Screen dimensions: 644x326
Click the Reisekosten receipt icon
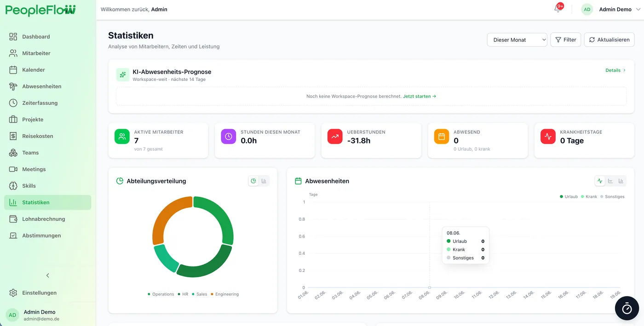(x=13, y=136)
